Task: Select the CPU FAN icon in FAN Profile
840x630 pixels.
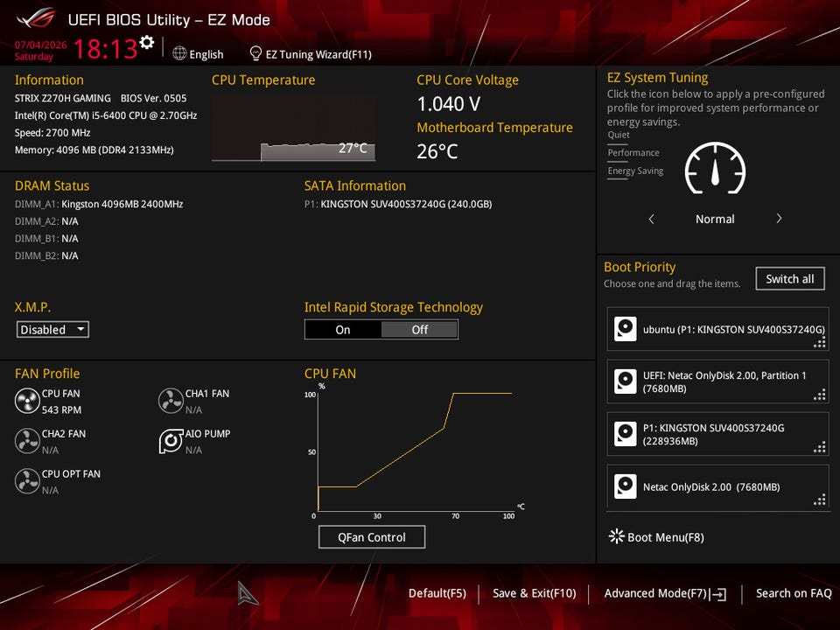Action: pos(27,401)
